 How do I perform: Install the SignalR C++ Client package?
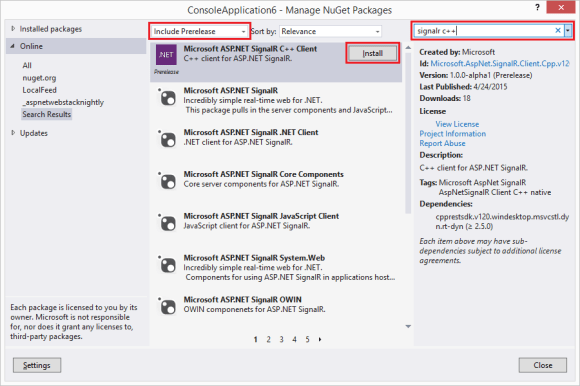pyautogui.click(x=372, y=53)
